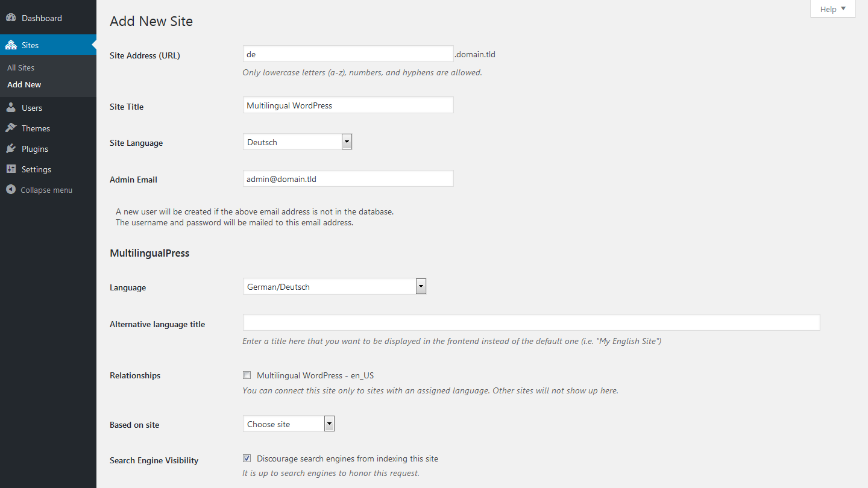Click the Plugins plug icon

tap(11, 148)
